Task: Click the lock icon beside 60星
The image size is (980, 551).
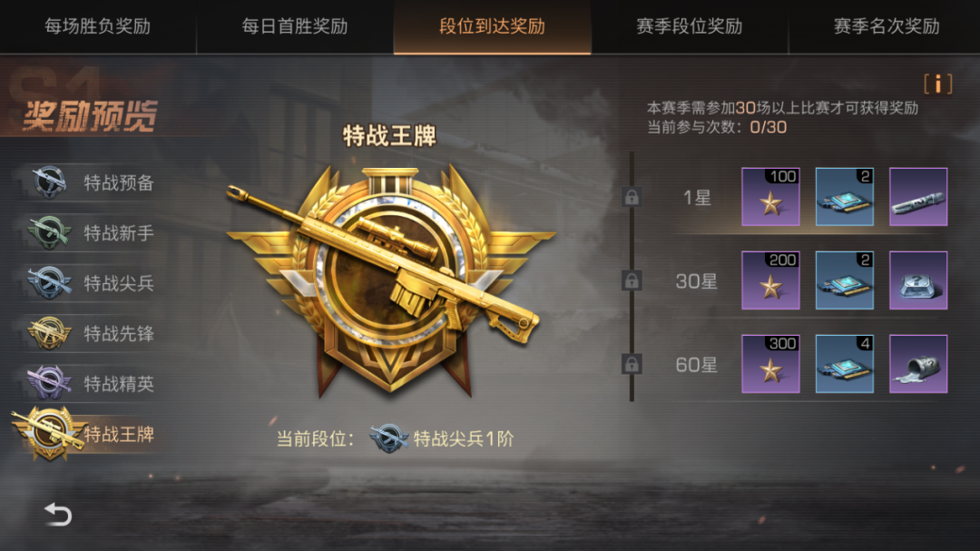Action: pyautogui.click(x=632, y=364)
